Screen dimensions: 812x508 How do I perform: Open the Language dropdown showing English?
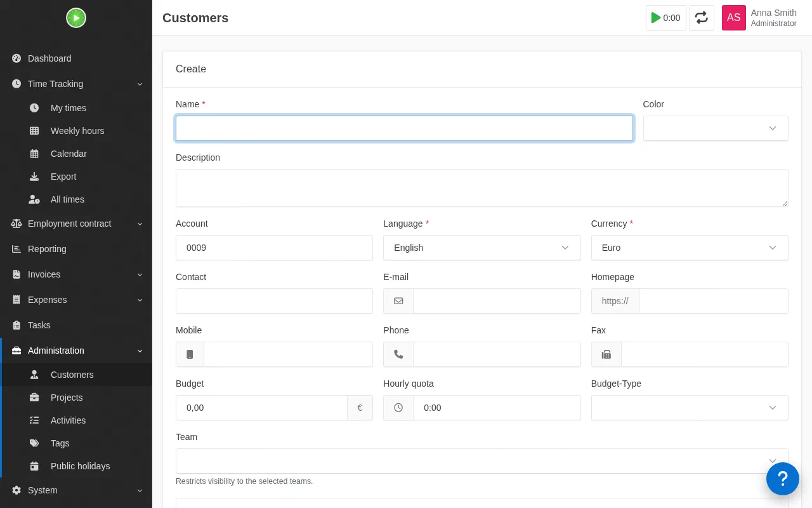click(481, 248)
